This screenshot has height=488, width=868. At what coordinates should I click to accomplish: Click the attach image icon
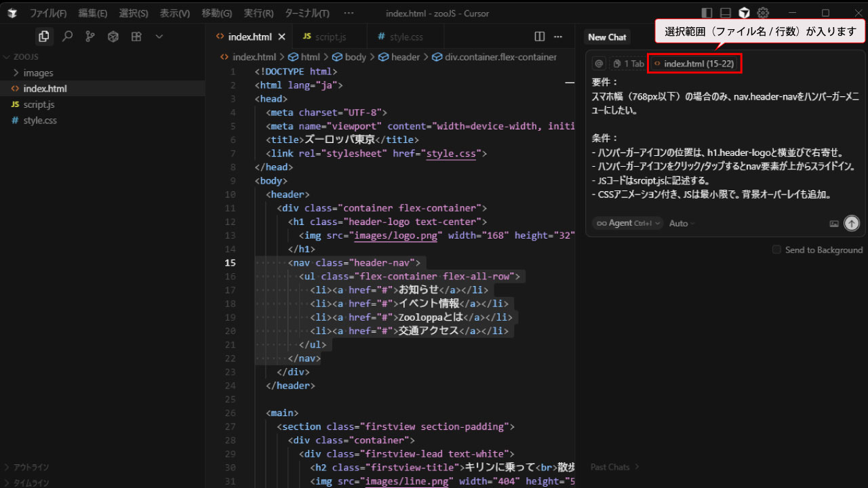click(x=834, y=223)
